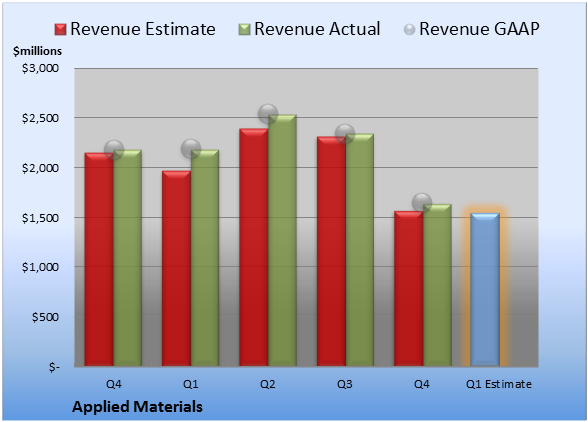
Task: Select the red estimate bar for Q2
Action: pos(254,247)
